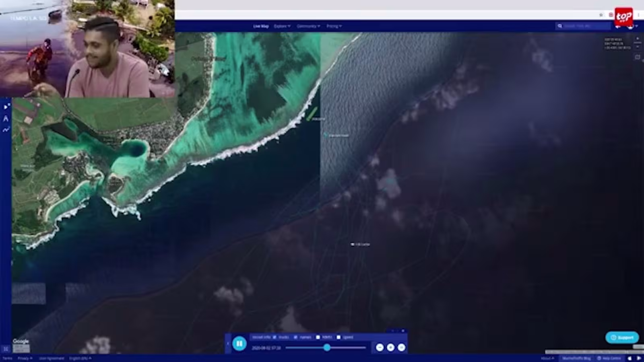Open the About menu in footer
The width and height of the screenshot is (644, 362).
(x=547, y=358)
